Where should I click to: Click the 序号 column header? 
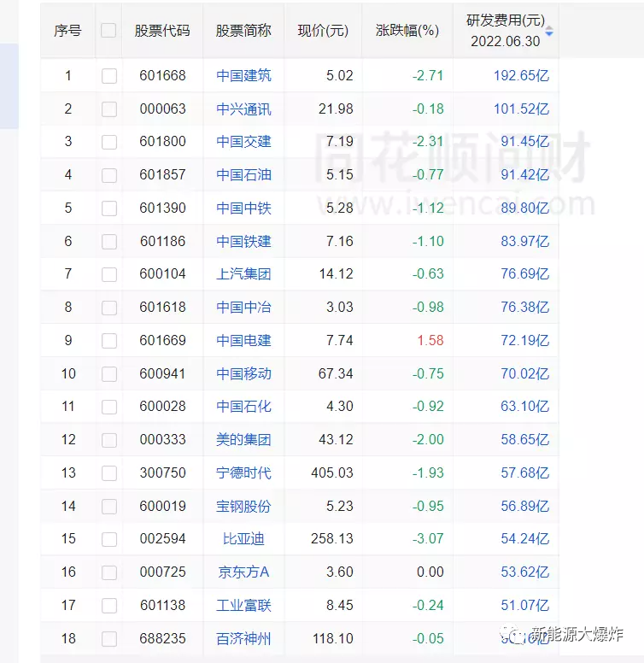(67, 31)
